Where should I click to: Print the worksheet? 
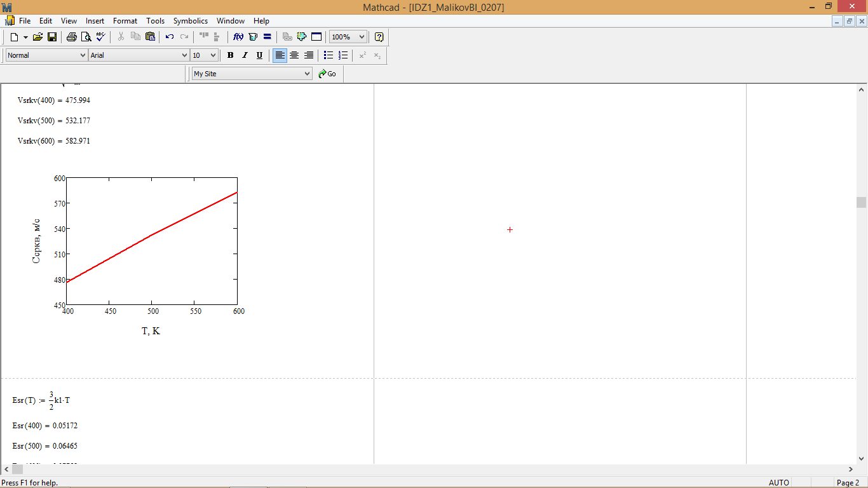[x=72, y=37]
